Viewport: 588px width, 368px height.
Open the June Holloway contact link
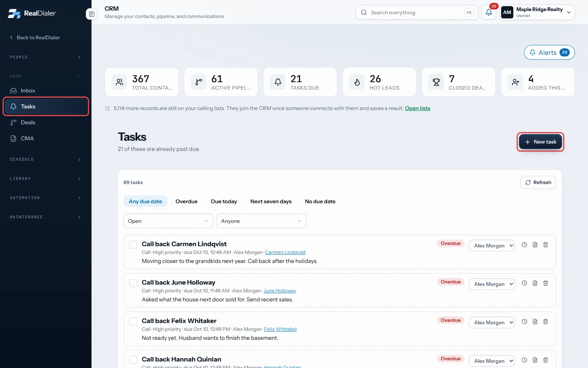coord(280,291)
